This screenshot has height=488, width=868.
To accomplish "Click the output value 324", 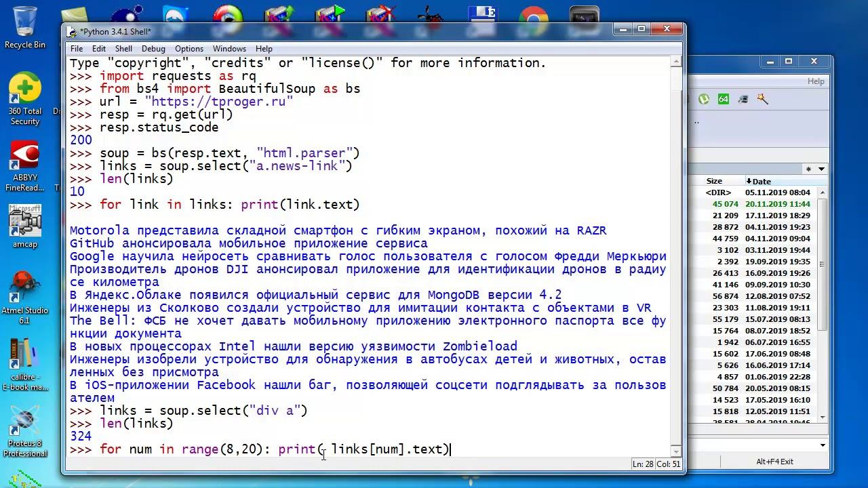I will pyautogui.click(x=81, y=436).
